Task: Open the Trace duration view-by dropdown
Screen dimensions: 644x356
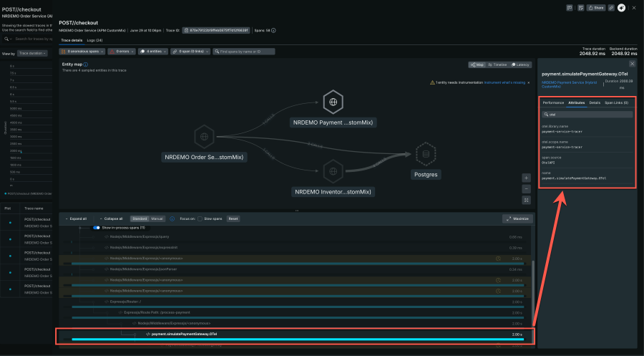Action: [32, 54]
